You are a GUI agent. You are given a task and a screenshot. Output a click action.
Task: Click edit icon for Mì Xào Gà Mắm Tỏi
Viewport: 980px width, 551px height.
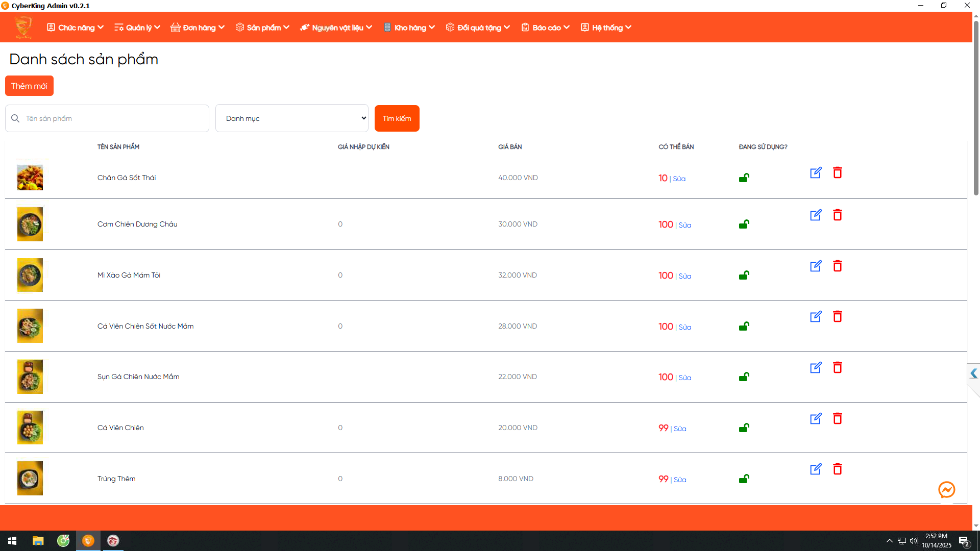tap(816, 266)
